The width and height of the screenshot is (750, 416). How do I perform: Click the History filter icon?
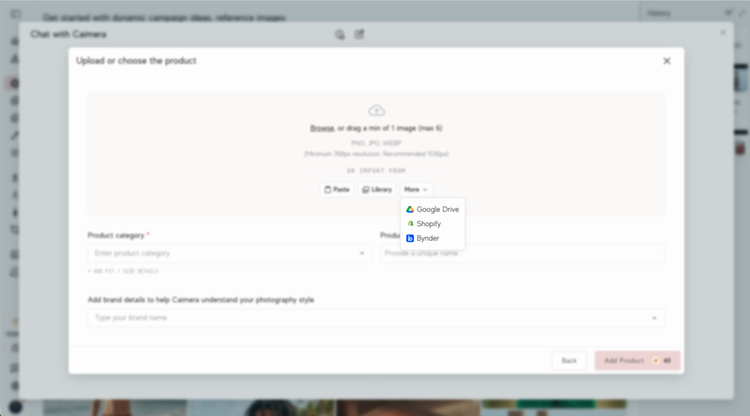[728, 13]
